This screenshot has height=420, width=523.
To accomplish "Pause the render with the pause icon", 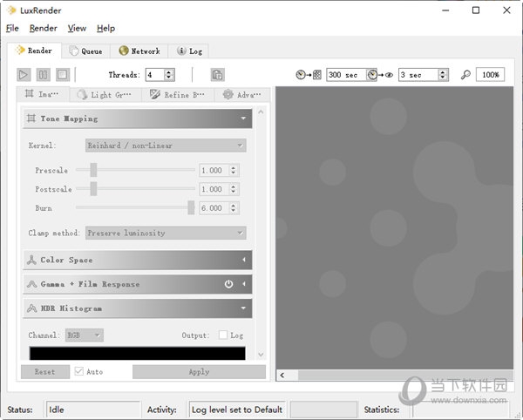I will click(x=43, y=75).
